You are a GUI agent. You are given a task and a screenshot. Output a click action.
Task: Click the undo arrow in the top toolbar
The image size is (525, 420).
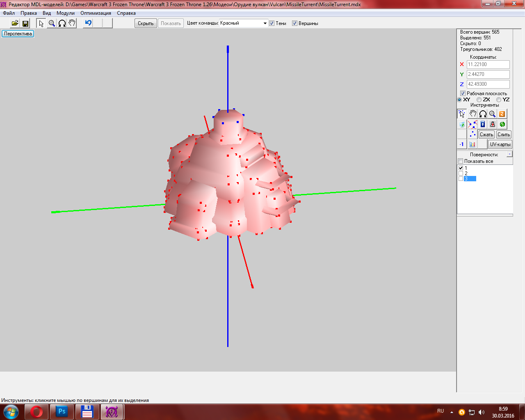click(x=88, y=23)
